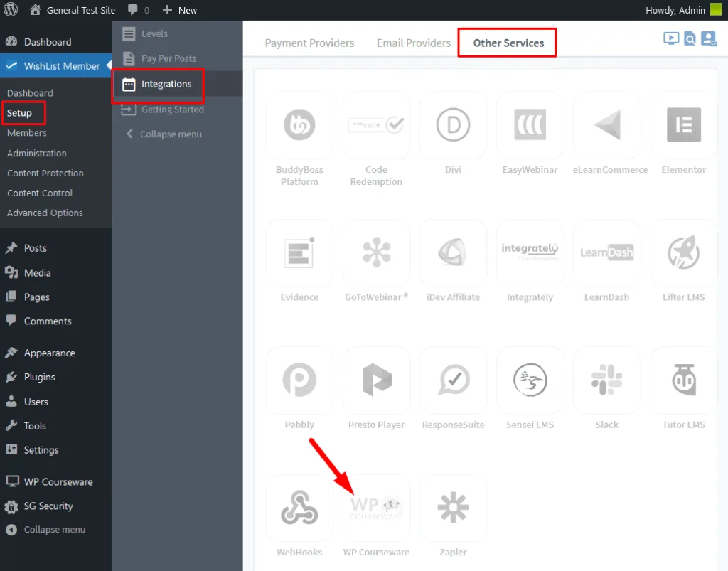
Task: Open the support user icon in header
Action: pyautogui.click(x=709, y=38)
